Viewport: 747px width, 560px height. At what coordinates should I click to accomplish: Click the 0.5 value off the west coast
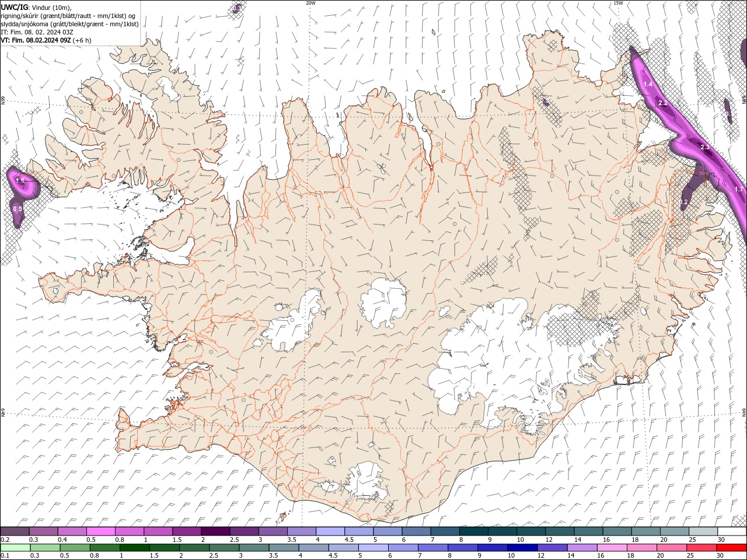(18, 209)
